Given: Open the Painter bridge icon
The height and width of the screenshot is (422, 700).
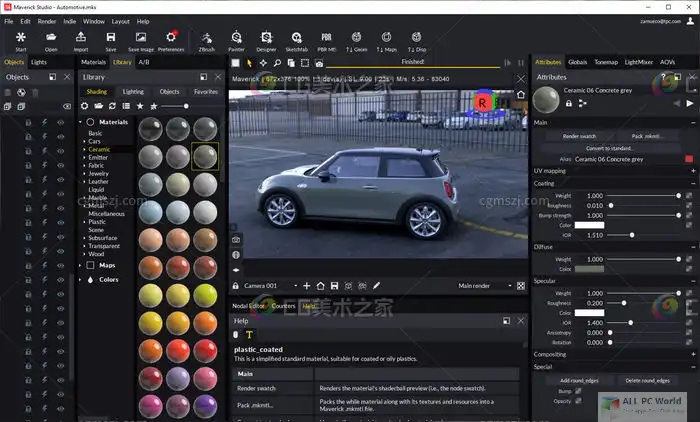Looking at the screenshot, I should 236,37.
